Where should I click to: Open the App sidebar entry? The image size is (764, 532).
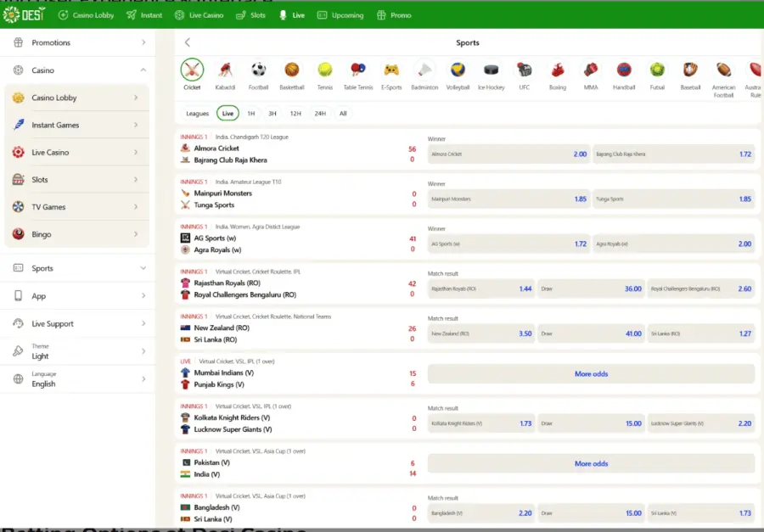[78, 296]
